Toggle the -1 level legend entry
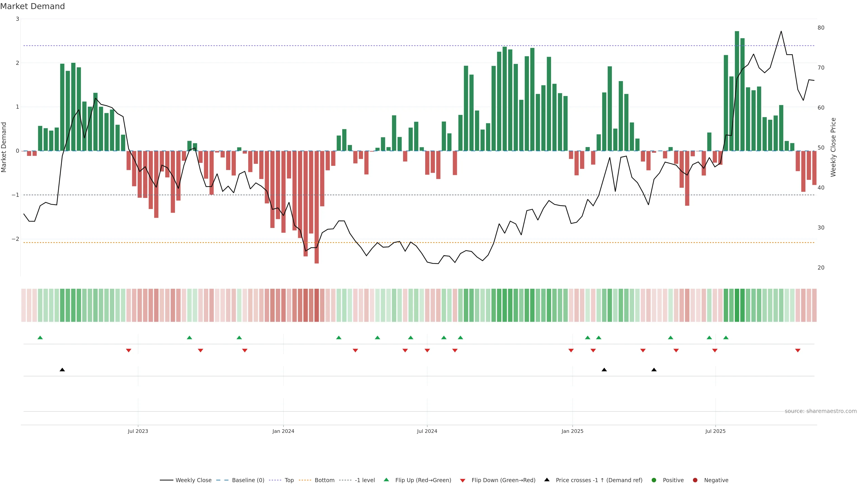Image resolution: width=868 pixels, height=488 pixels. coord(365,480)
